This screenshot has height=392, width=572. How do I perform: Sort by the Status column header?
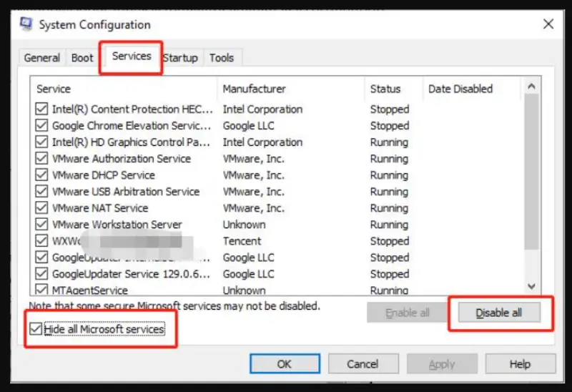tap(394, 89)
